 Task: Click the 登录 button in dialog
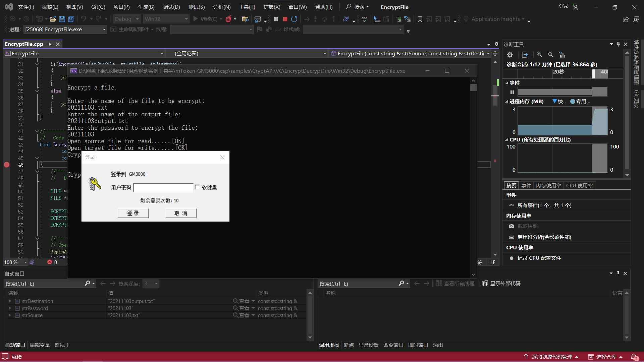[x=133, y=213]
